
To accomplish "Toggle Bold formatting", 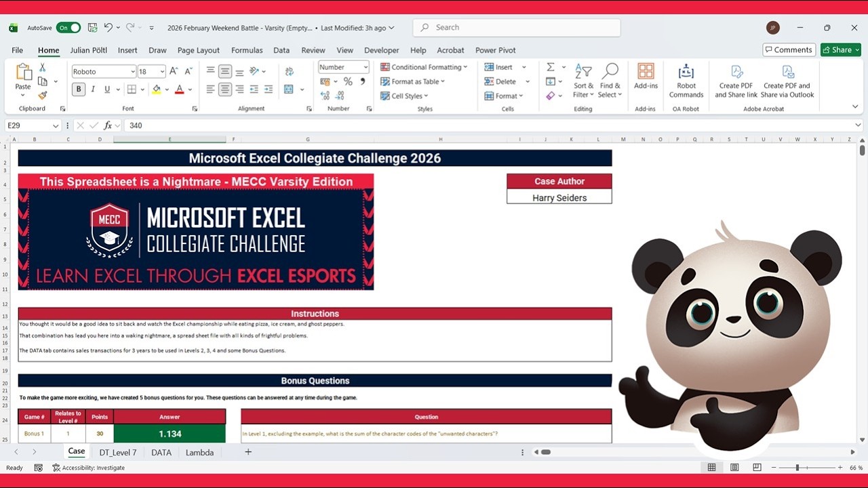I will click(79, 89).
